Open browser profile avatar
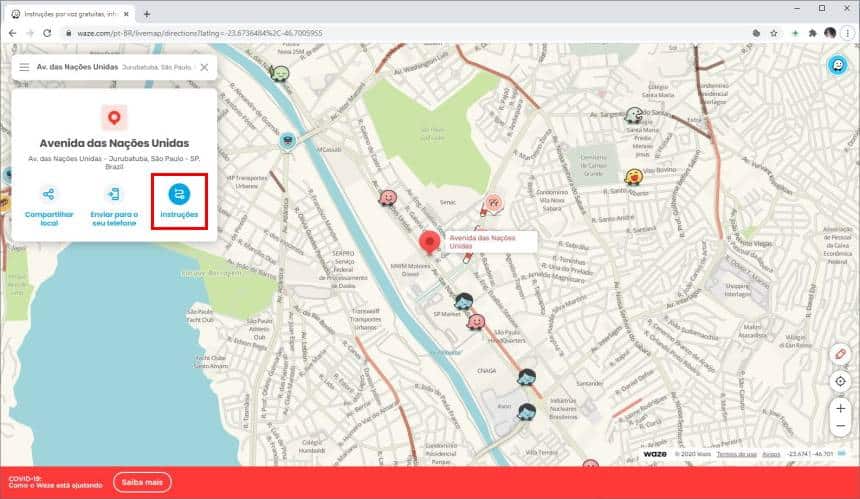The width and height of the screenshot is (860, 499). [x=830, y=33]
